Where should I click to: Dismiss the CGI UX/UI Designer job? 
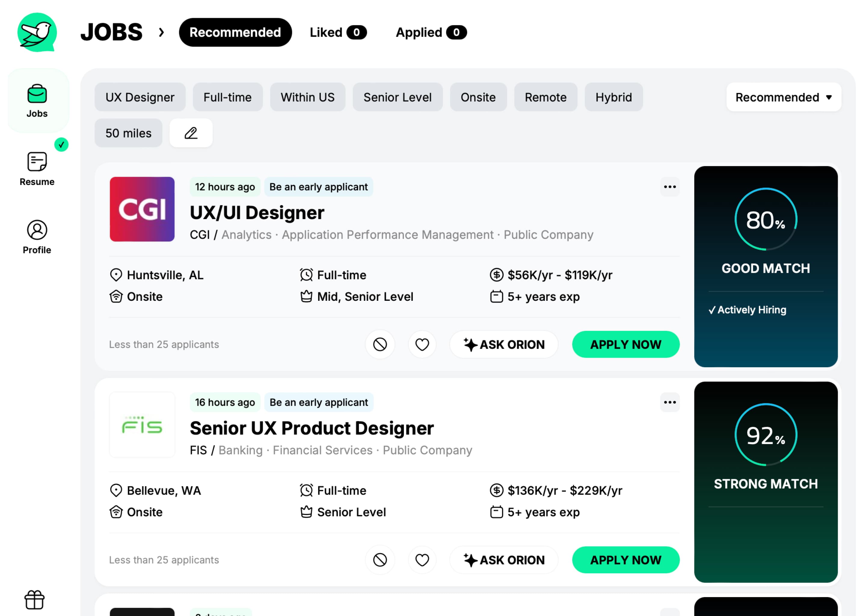[380, 344]
